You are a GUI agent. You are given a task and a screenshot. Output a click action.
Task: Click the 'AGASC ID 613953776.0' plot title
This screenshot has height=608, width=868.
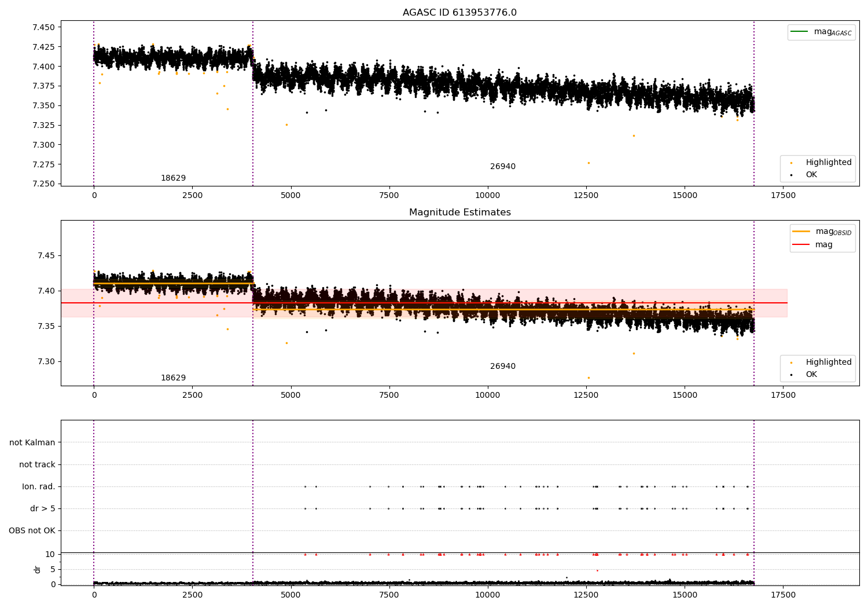459,13
